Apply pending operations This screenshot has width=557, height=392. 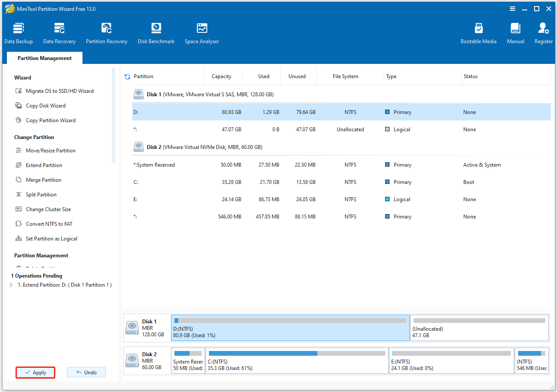(x=35, y=372)
